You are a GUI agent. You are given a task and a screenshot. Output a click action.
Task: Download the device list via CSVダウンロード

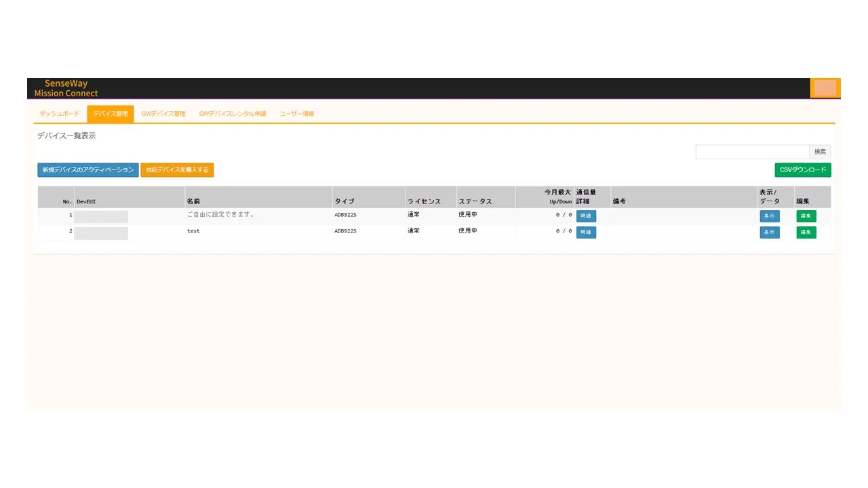point(803,170)
